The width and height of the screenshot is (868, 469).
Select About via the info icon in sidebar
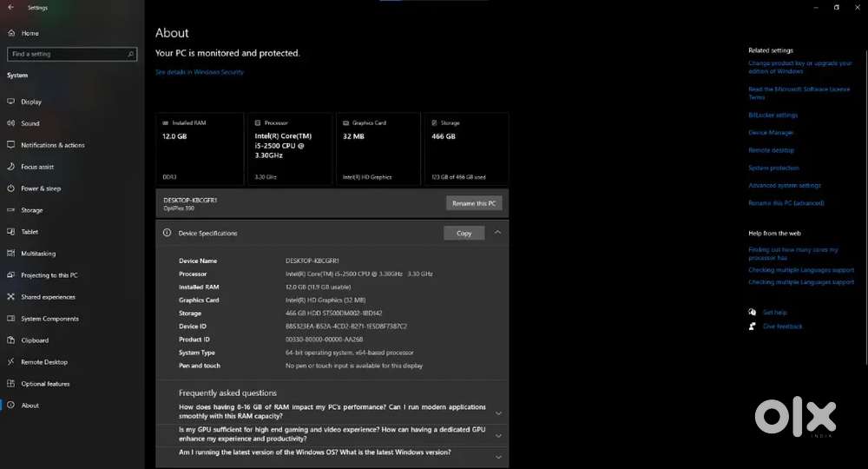tap(10, 405)
